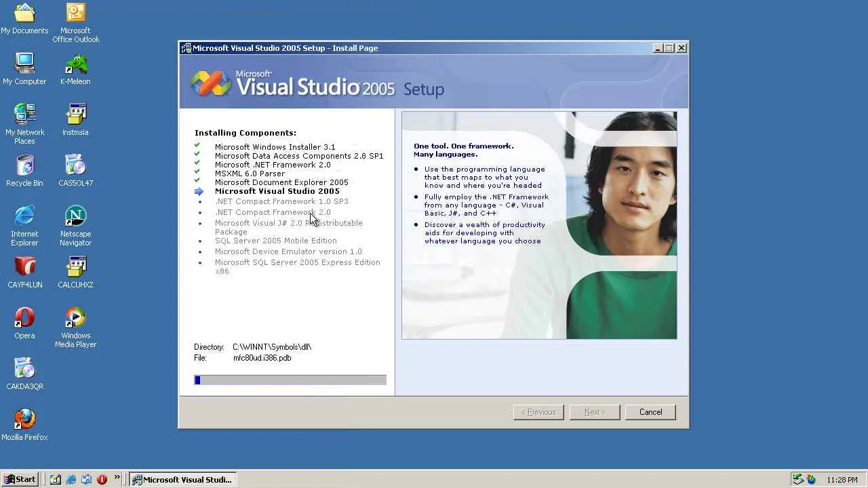This screenshot has height=488, width=868.
Task: Select the Opera desktop icon
Action: (x=24, y=323)
